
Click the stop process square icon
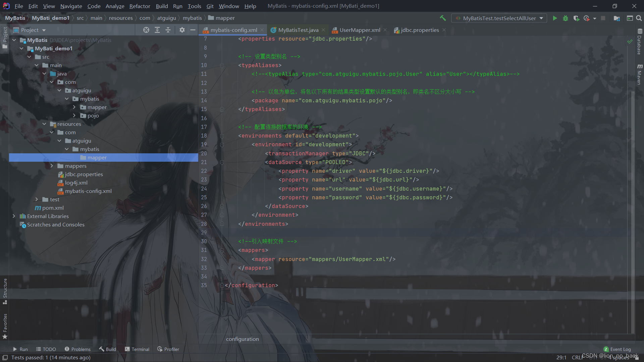click(603, 18)
